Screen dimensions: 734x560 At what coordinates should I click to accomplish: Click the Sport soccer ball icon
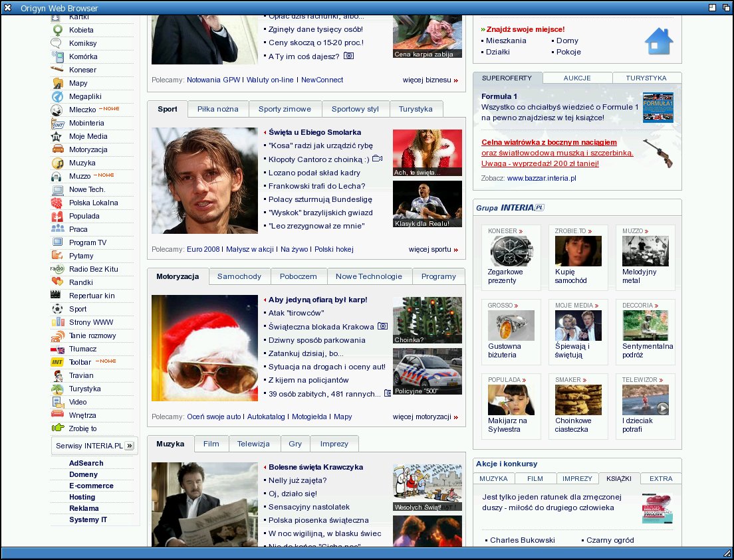coord(57,310)
